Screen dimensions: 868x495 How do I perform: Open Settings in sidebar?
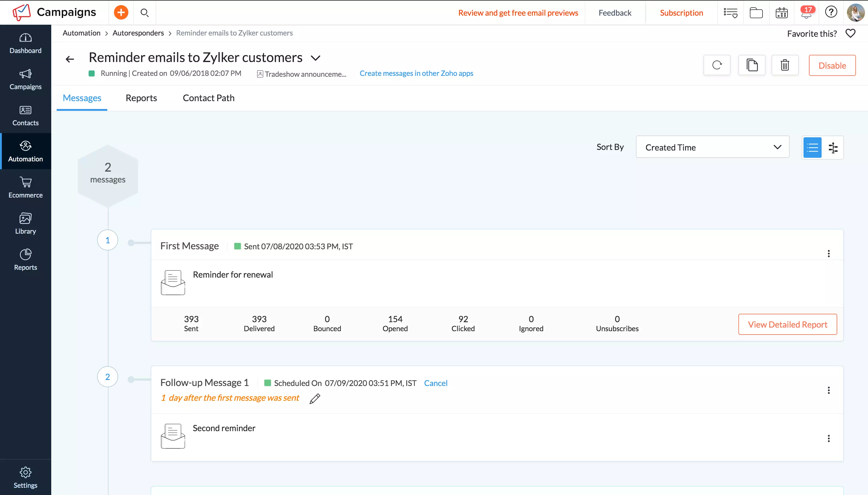tap(26, 478)
